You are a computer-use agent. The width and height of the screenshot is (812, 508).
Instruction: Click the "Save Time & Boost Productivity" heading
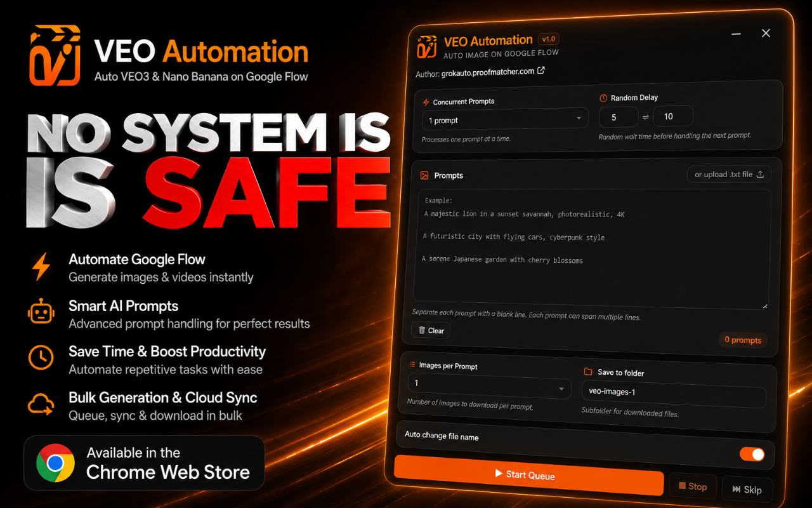167,351
